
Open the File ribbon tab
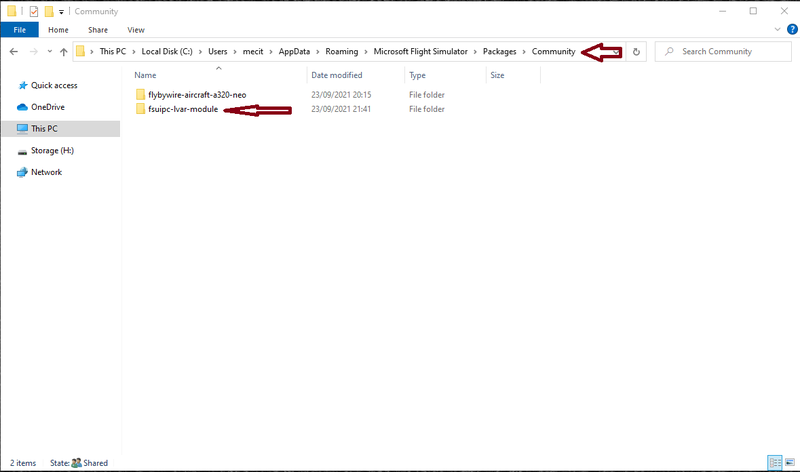coord(19,30)
